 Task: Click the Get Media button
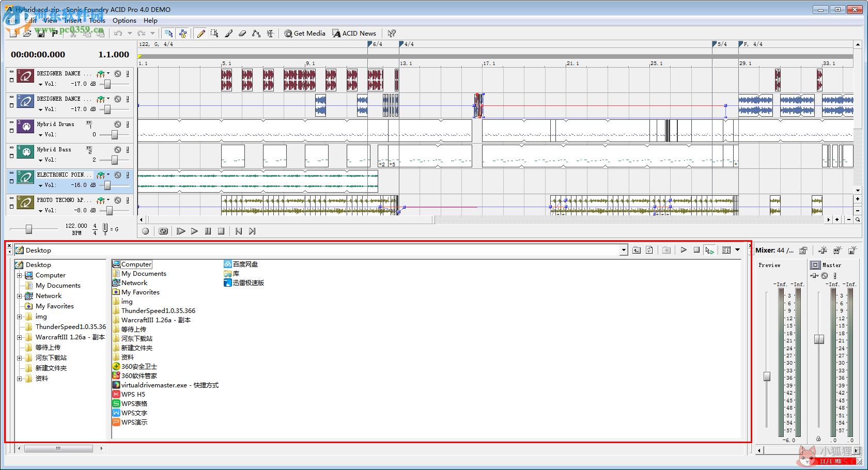[305, 34]
